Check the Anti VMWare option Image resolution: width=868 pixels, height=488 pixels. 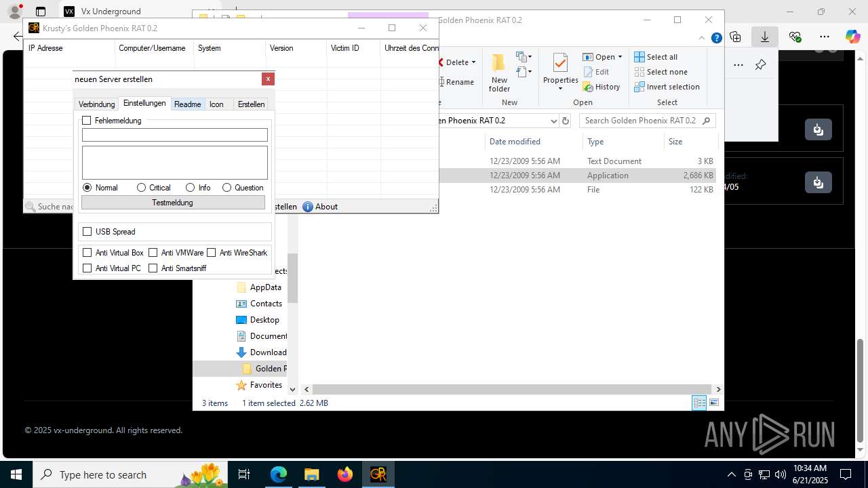click(153, 253)
